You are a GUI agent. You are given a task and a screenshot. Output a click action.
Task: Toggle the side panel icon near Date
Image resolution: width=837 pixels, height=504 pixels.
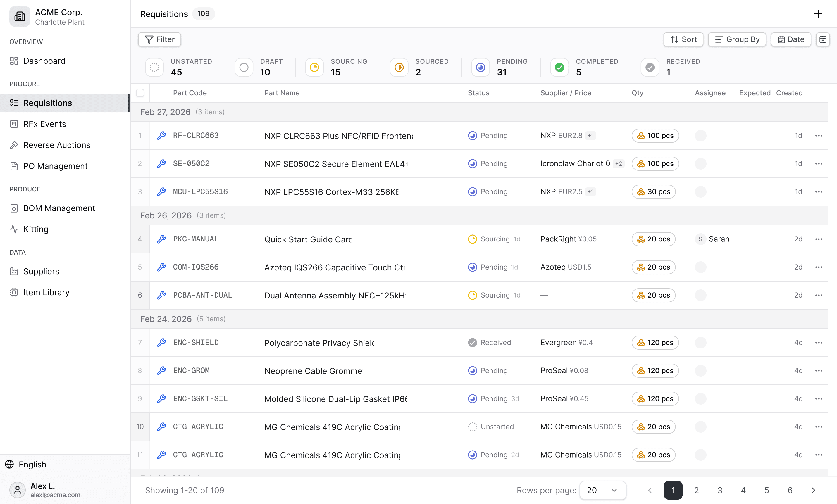click(x=823, y=39)
